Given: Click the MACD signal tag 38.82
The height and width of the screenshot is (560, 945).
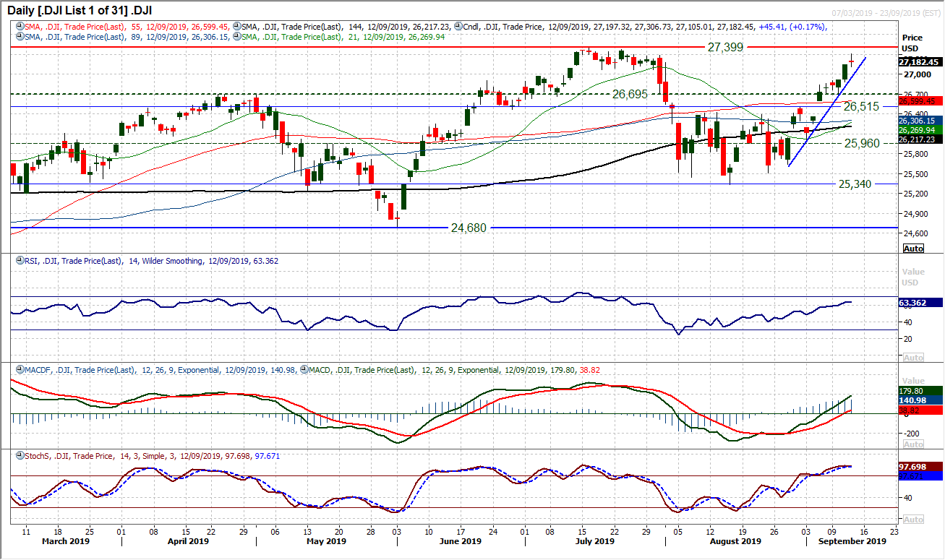Looking at the screenshot, I should click(x=920, y=410).
